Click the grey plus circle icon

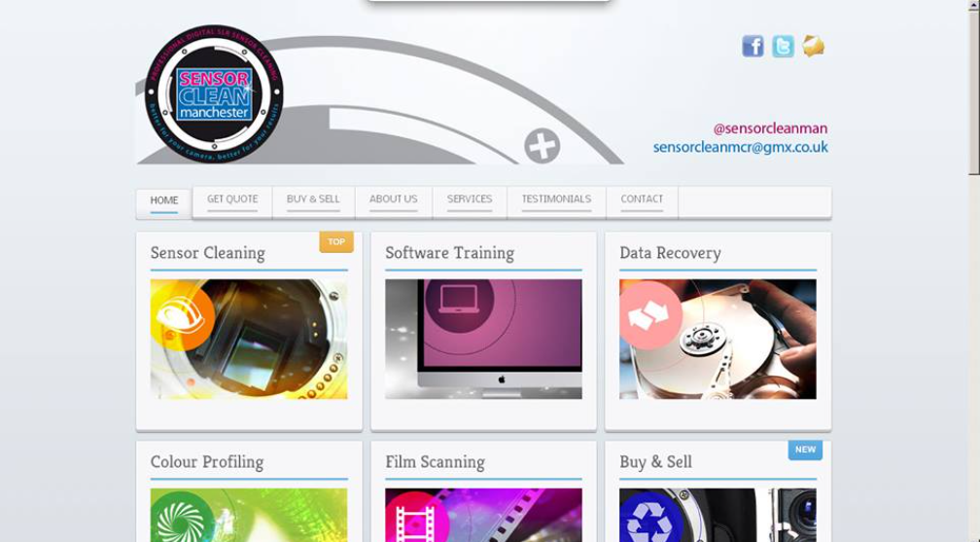[x=542, y=146]
